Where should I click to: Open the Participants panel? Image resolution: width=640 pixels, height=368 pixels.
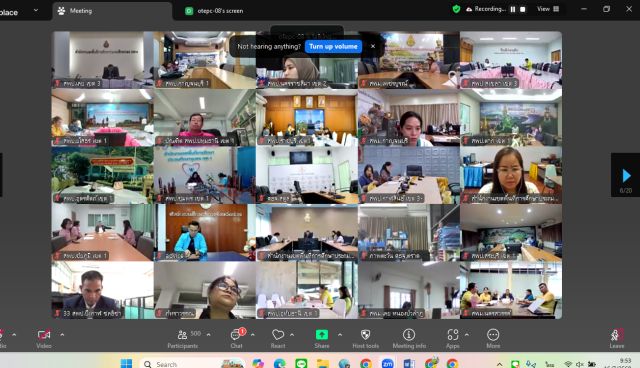(182, 339)
